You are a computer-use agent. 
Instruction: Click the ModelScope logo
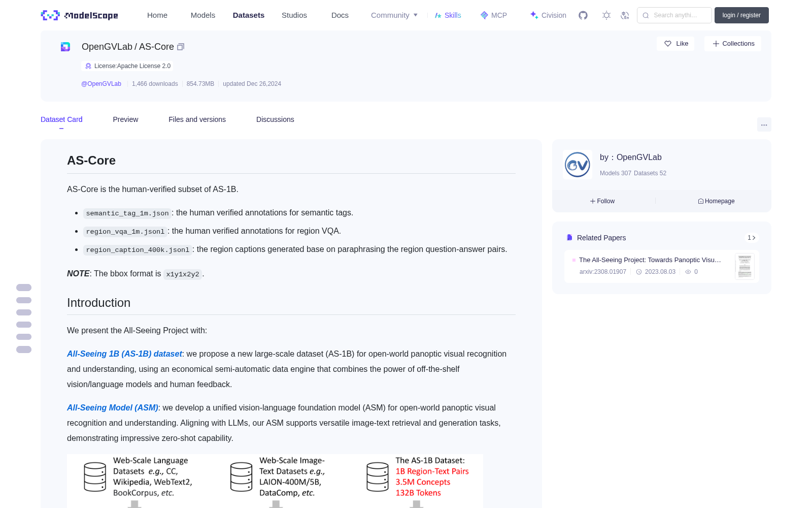click(x=79, y=15)
